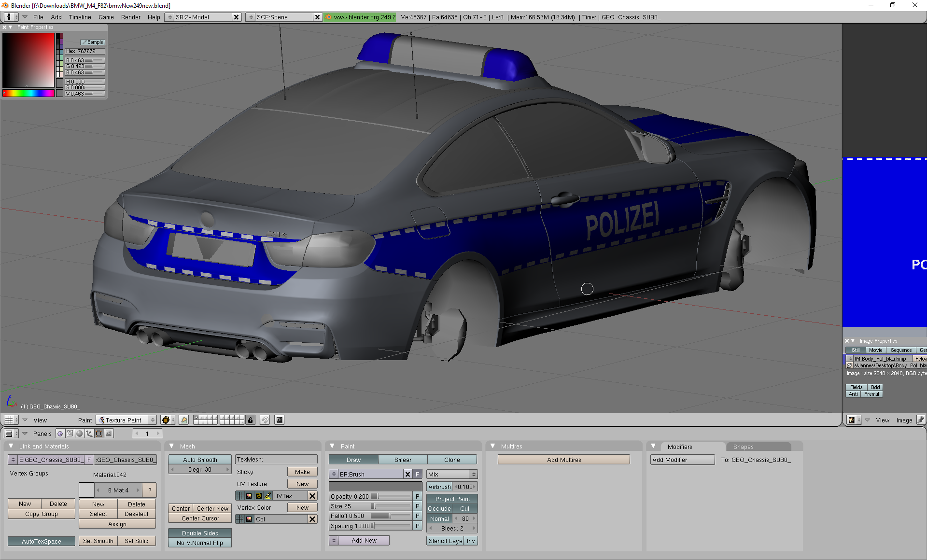Switch to Smear paint tool tab
This screenshot has width=927, height=560.
point(403,460)
